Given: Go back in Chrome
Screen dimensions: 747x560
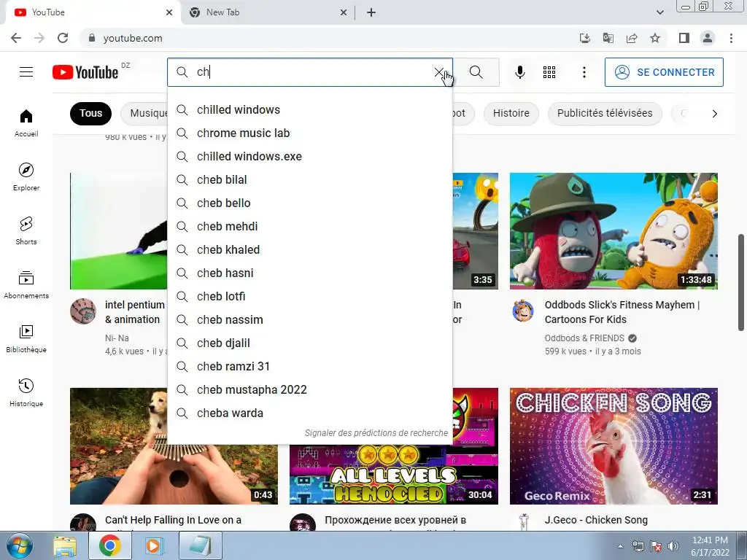Looking at the screenshot, I should pos(16,38).
